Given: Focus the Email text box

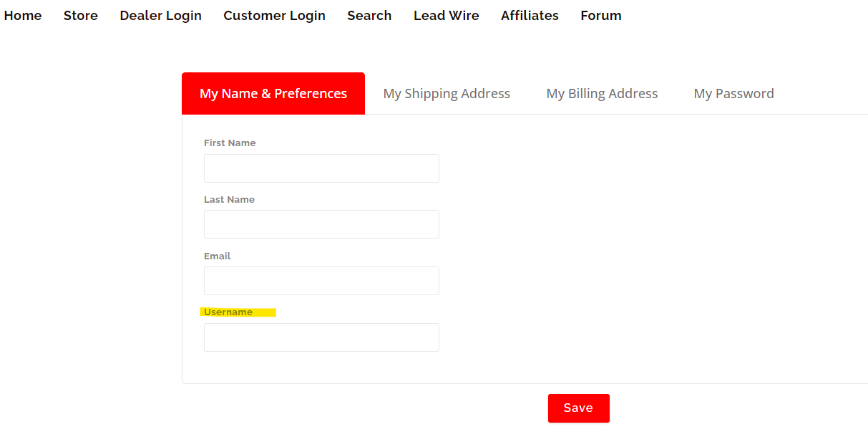Looking at the screenshot, I should (321, 281).
